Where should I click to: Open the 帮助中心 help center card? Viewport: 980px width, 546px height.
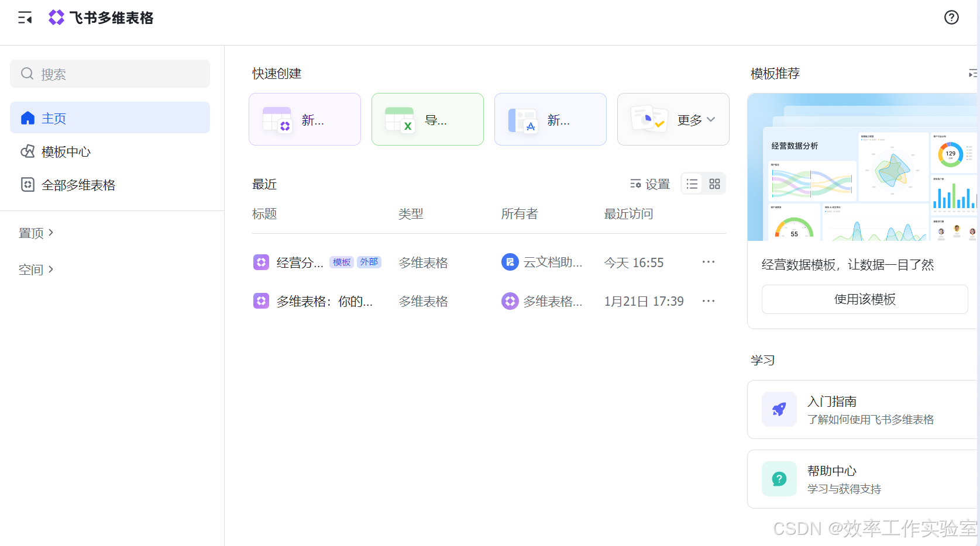tap(864, 479)
